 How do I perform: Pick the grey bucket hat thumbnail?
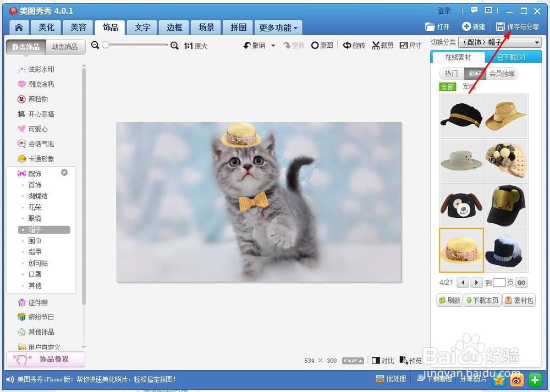(461, 160)
